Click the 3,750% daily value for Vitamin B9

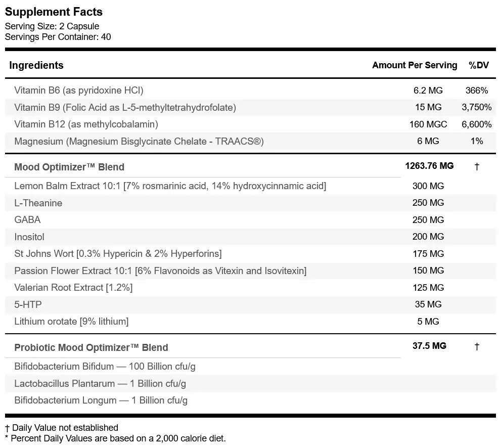(x=477, y=107)
